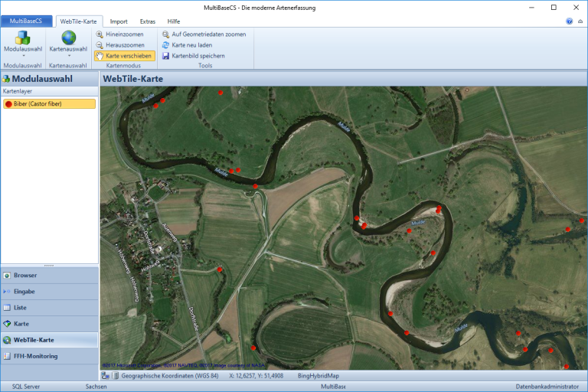The width and height of the screenshot is (588, 392).
Task: Open the Extras ribbon tab
Action: pos(147,21)
